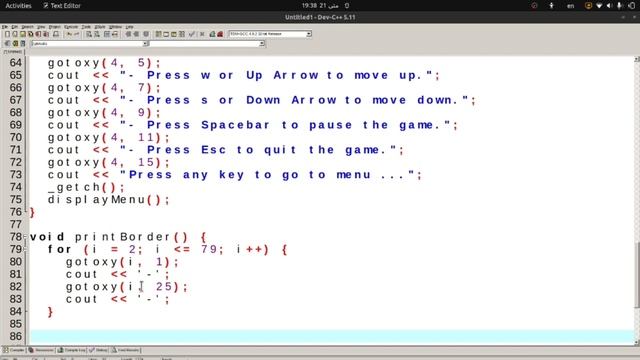640x360 pixels.
Task: Switch to the Find Results bottom tab
Action: (126, 350)
